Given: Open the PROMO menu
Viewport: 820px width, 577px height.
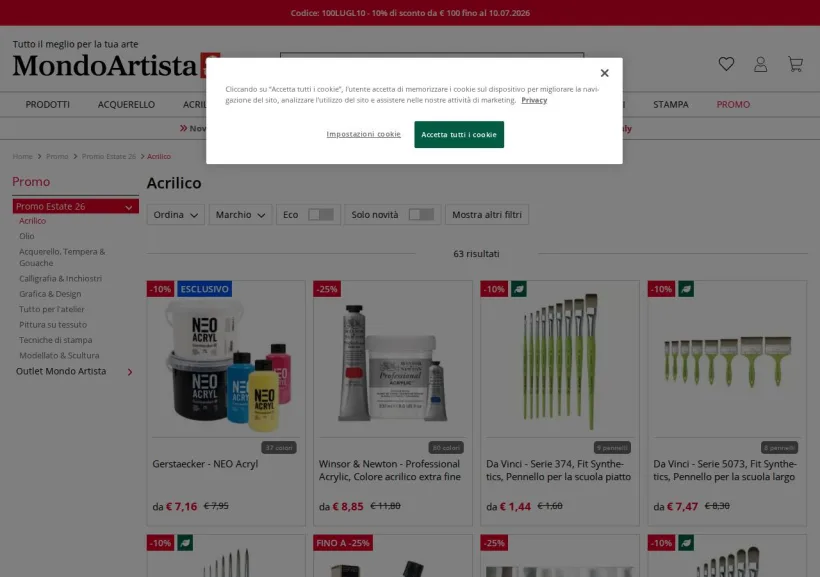Looking at the screenshot, I should [x=733, y=105].
